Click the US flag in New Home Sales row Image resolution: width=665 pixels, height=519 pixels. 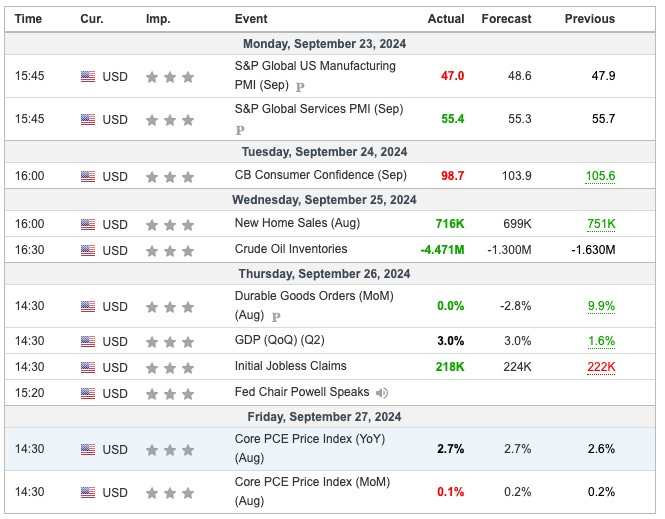[x=88, y=224]
